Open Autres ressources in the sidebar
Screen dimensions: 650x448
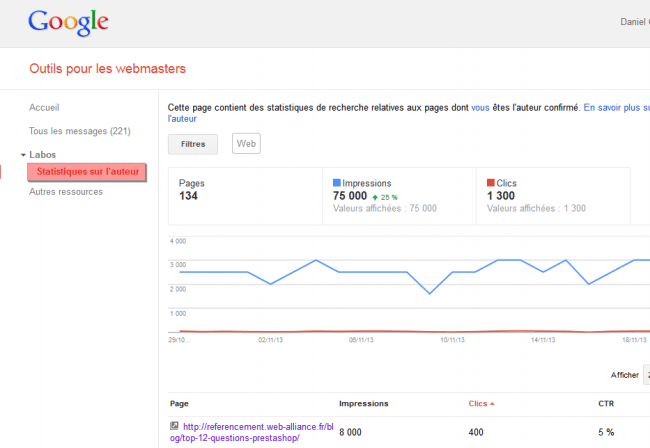point(66,192)
